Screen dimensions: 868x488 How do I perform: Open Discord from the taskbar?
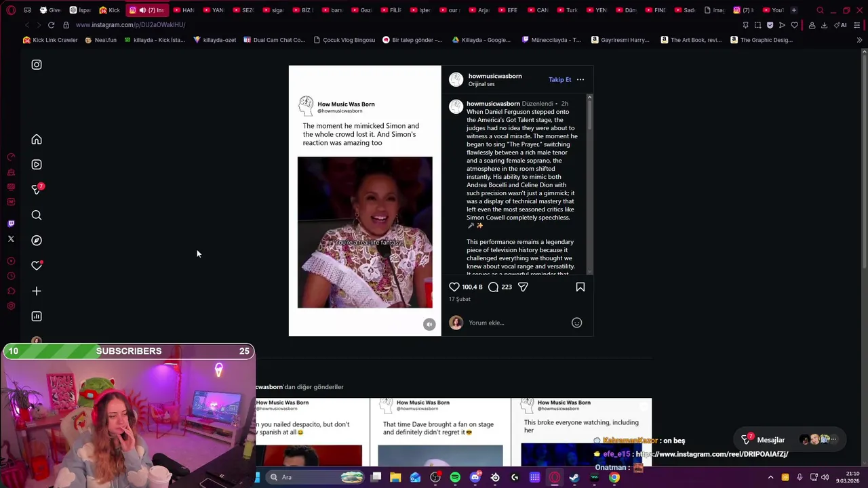(x=475, y=478)
